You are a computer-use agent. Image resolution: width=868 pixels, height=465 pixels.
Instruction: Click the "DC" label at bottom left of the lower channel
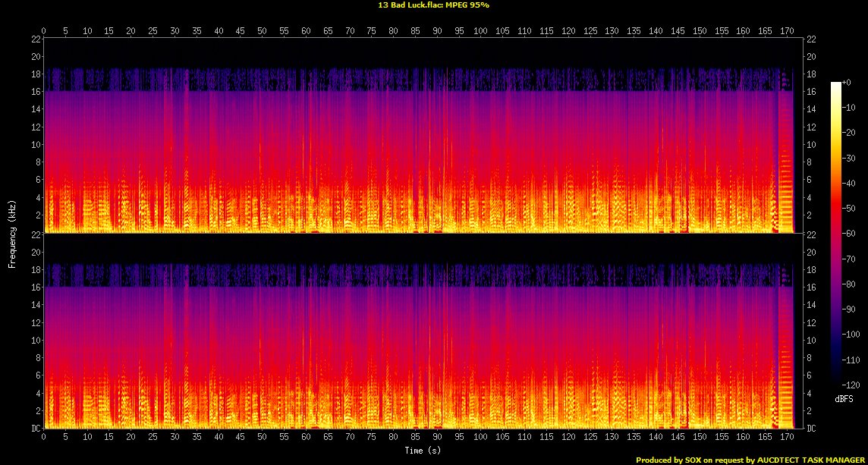(36, 428)
